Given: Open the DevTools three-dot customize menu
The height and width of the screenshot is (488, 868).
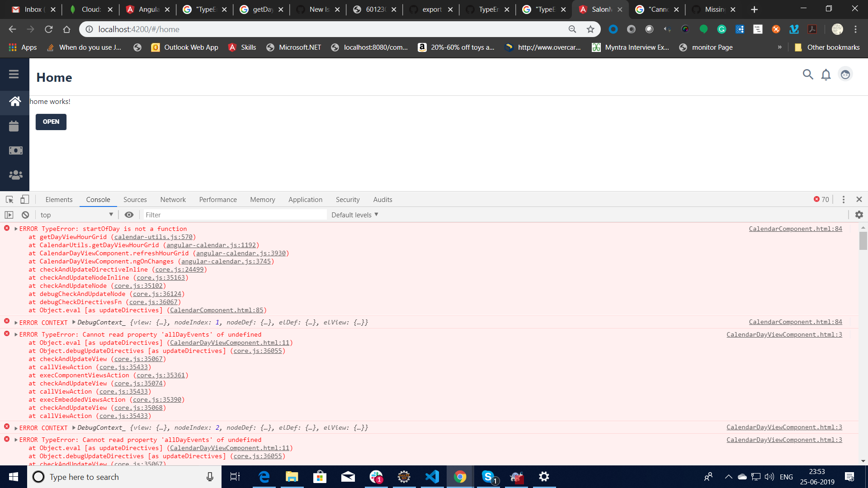Looking at the screenshot, I should click(843, 199).
